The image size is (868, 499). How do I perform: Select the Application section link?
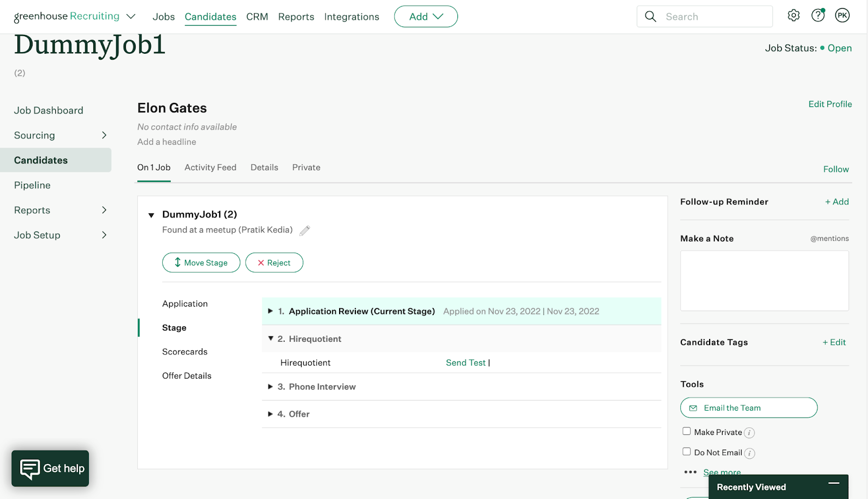point(185,304)
